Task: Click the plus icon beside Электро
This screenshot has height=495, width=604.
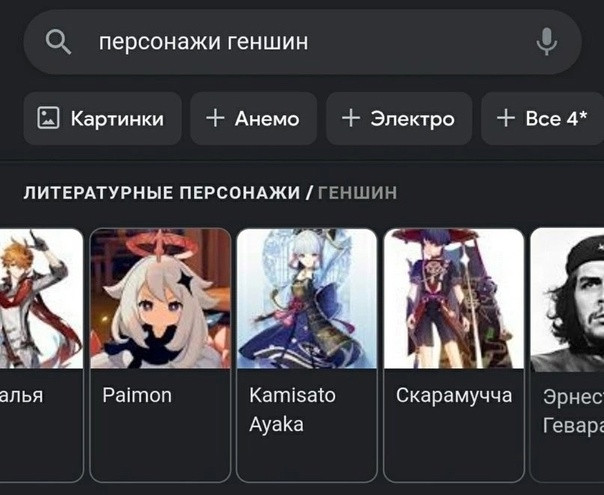Action: point(351,118)
